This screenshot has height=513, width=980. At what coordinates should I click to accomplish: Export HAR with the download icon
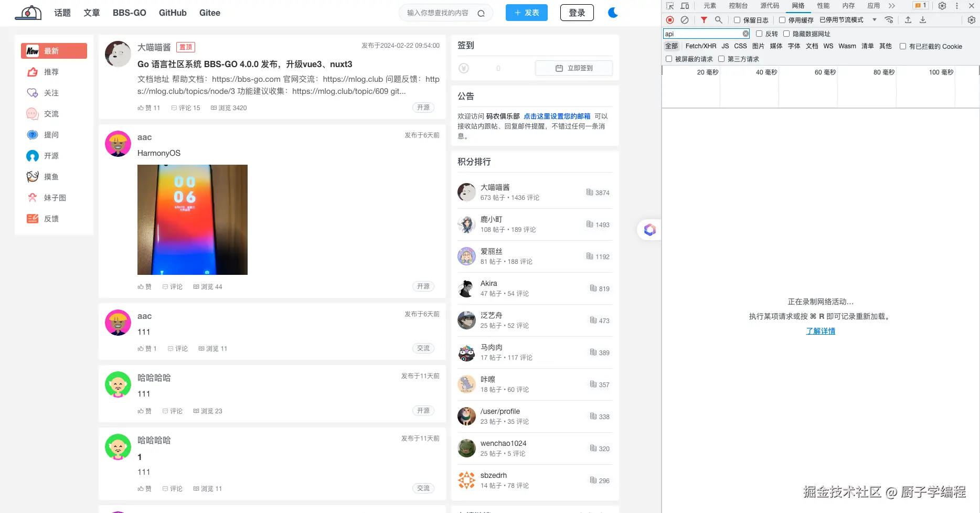point(922,20)
